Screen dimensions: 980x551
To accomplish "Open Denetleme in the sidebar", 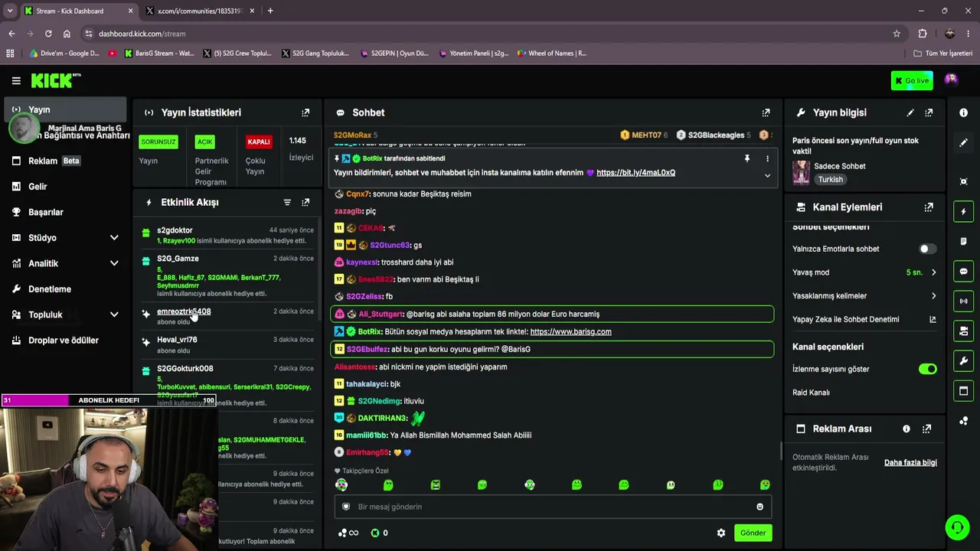I will coord(65,289).
